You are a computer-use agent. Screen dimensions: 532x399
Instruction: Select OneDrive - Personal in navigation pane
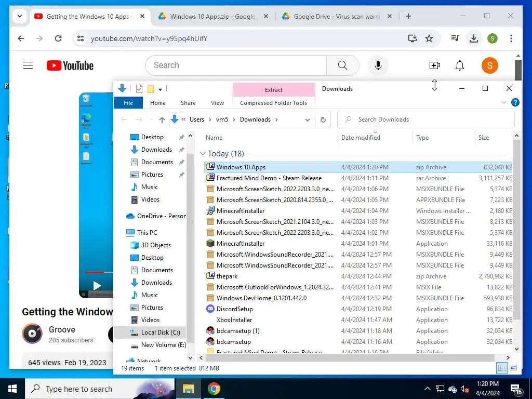tap(161, 216)
